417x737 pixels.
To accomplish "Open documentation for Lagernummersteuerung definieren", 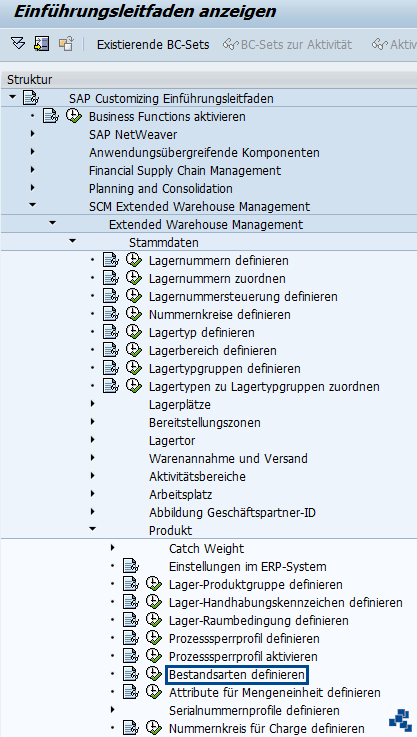I will pos(111,297).
